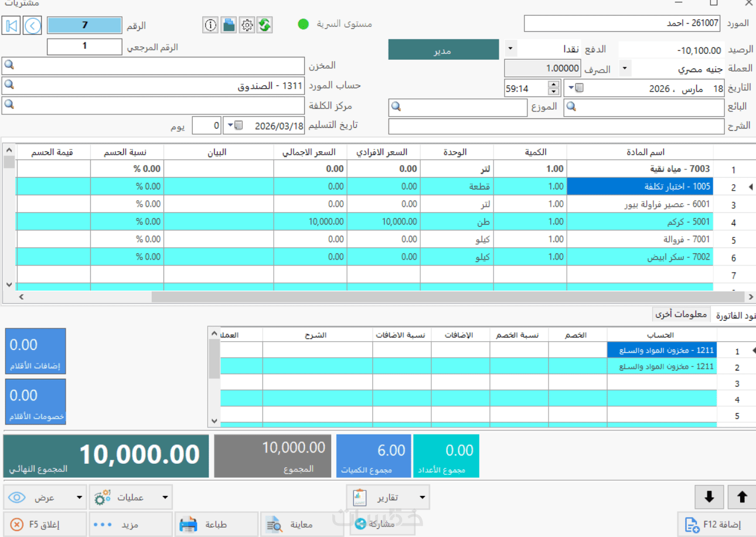Click the الكمية column header
This screenshot has height=537, width=756.
pyautogui.click(x=530, y=152)
